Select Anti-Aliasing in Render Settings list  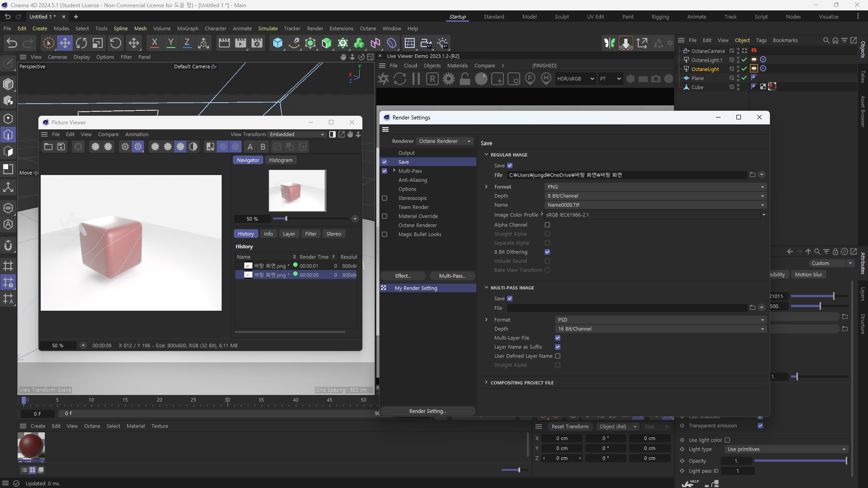[413, 180]
